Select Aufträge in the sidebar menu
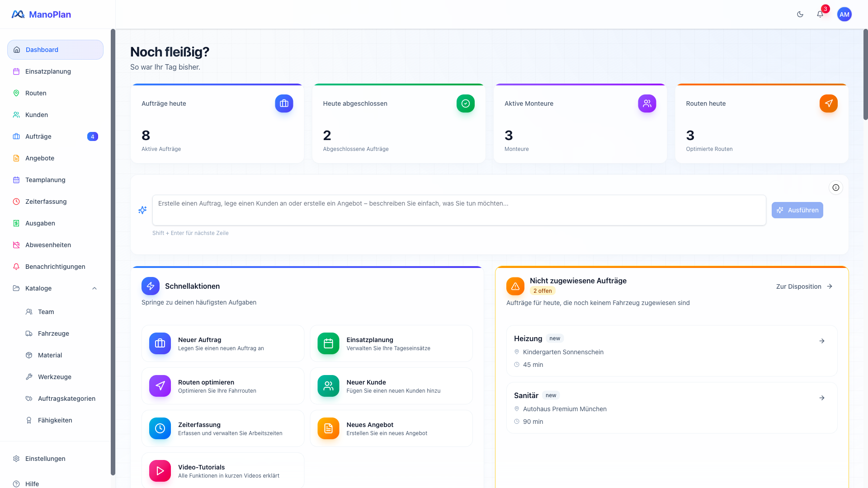 pyautogui.click(x=38, y=136)
